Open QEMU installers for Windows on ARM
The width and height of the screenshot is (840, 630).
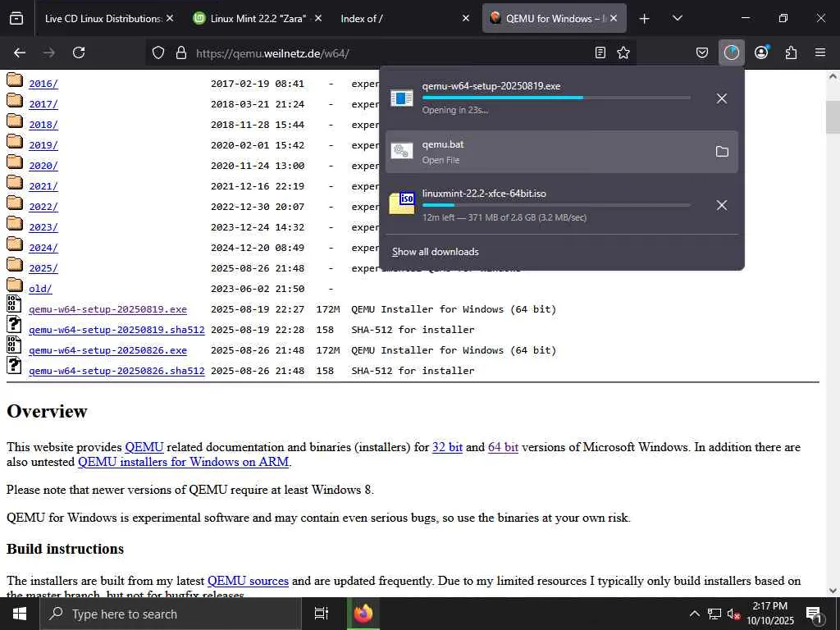[x=183, y=462]
